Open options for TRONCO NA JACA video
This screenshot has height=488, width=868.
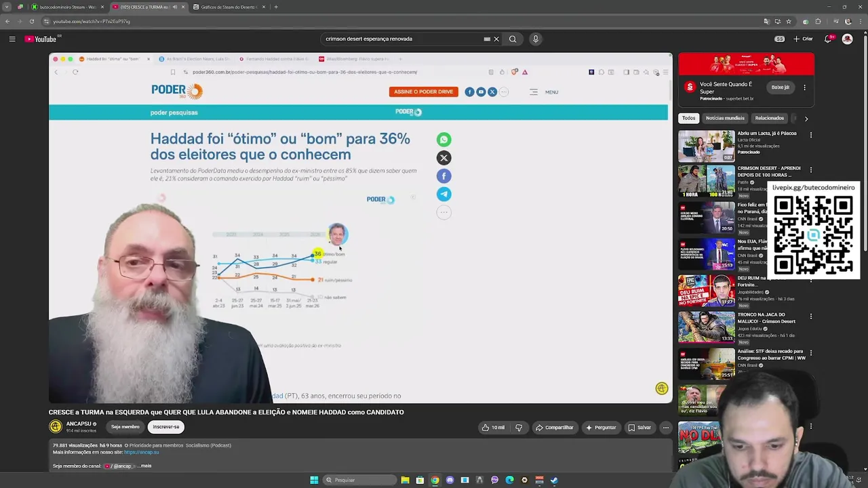click(810, 317)
